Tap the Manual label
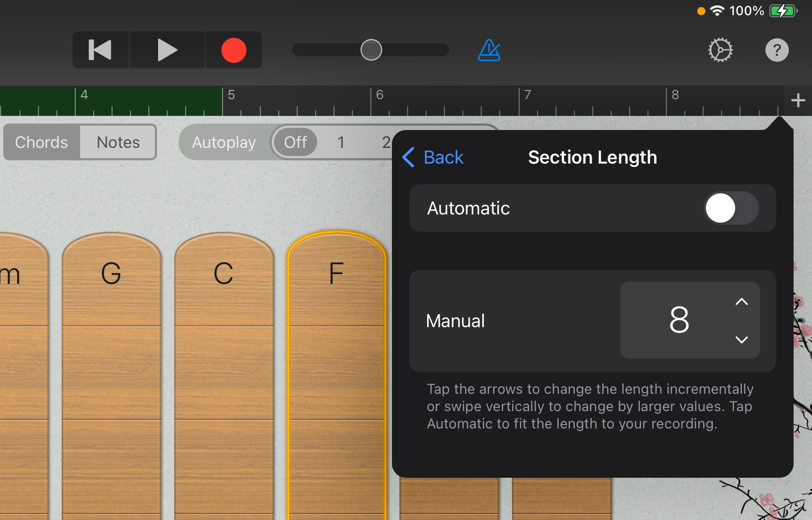The image size is (812, 520). (x=455, y=321)
